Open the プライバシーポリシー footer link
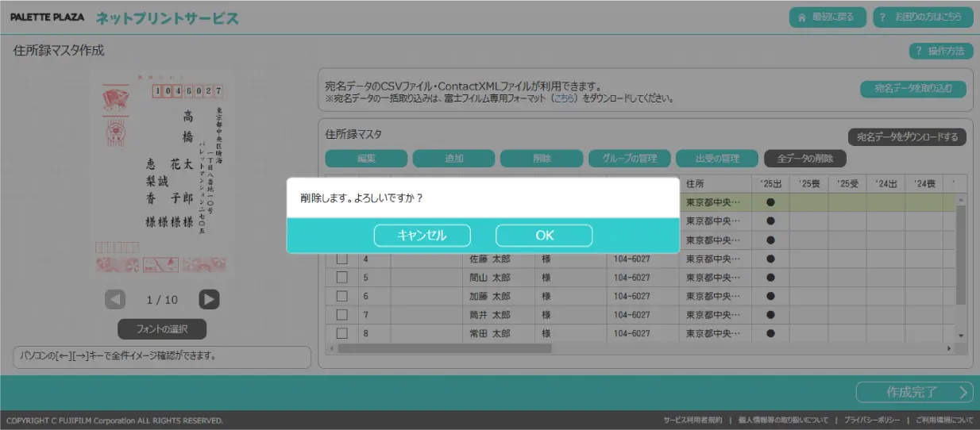This screenshot has width=980, height=430. tap(871, 420)
